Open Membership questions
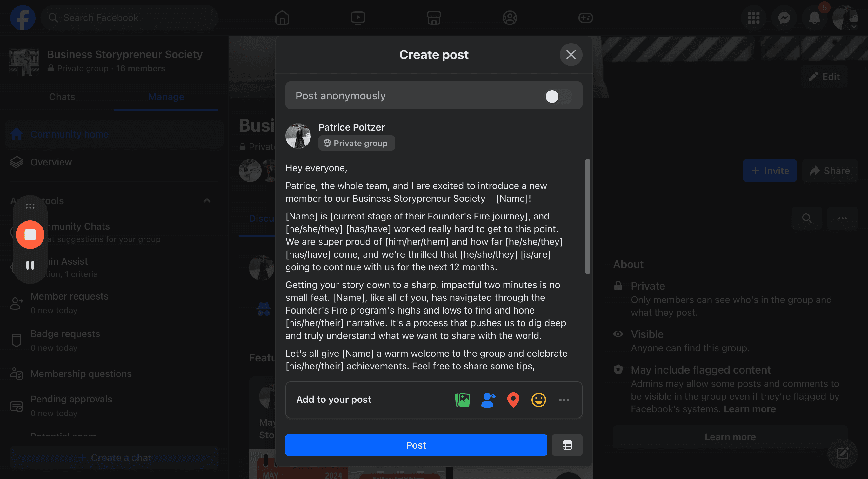This screenshot has height=479, width=868. coord(114,374)
